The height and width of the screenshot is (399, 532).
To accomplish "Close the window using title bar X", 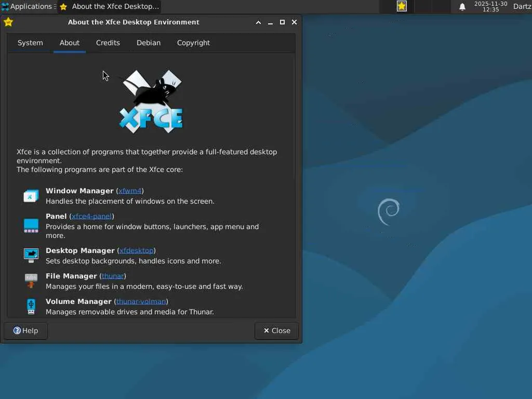I will (294, 22).
